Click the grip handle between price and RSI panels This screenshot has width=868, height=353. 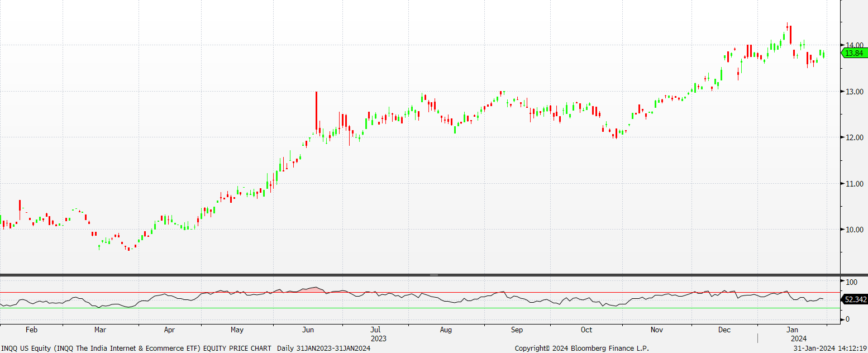[x=434, y=275]
